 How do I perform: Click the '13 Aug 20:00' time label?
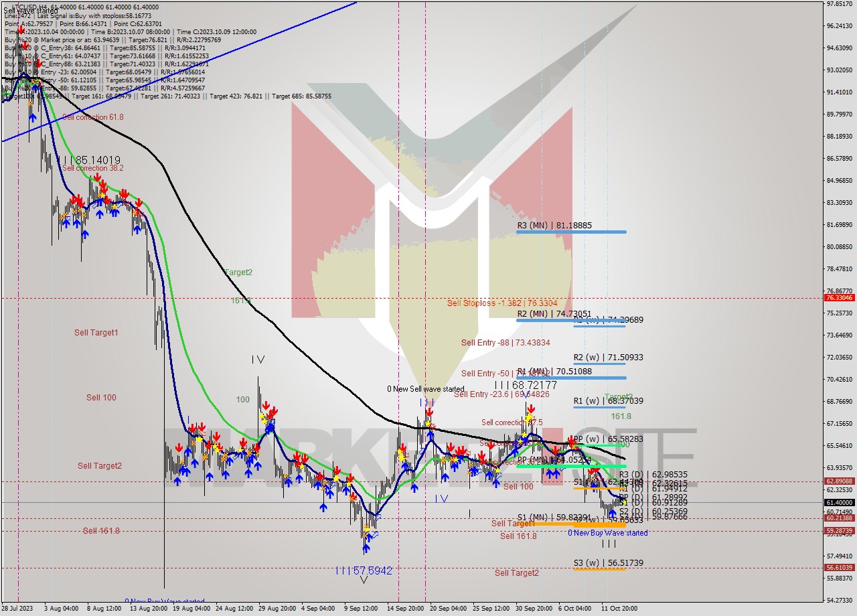pyautogui.click(x=149, y=609)
